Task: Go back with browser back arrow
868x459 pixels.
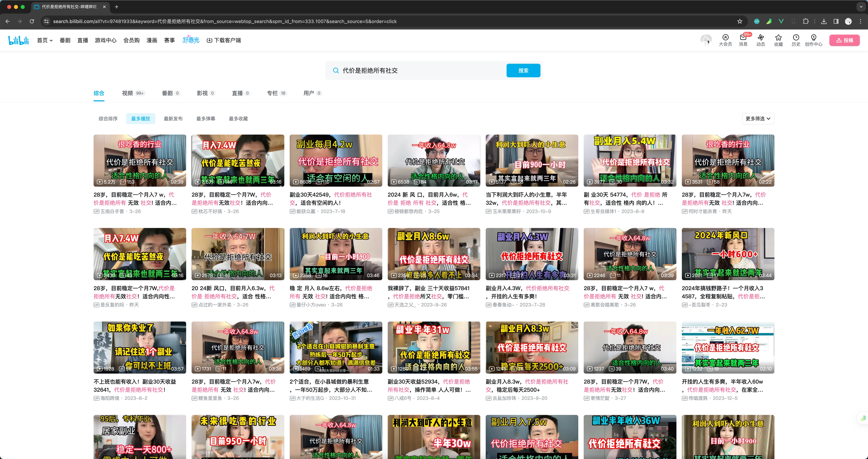Action: [7, 21]
